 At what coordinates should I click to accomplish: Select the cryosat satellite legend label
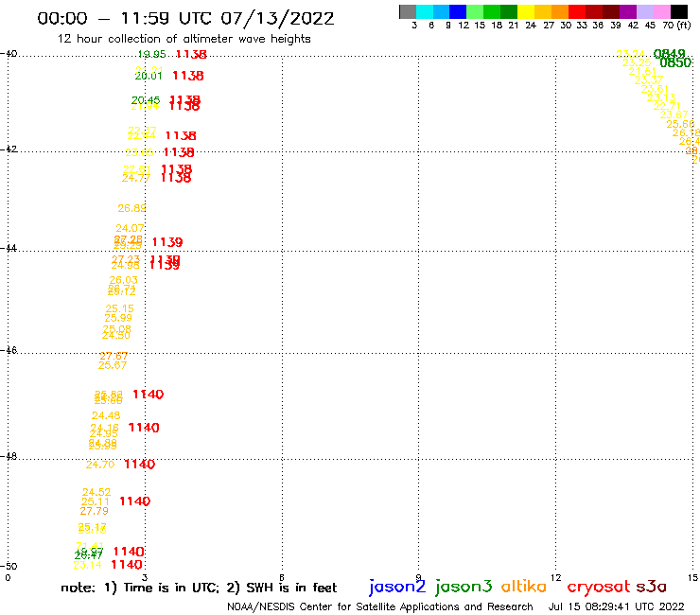pyautogui.click(x=599, y=588)
